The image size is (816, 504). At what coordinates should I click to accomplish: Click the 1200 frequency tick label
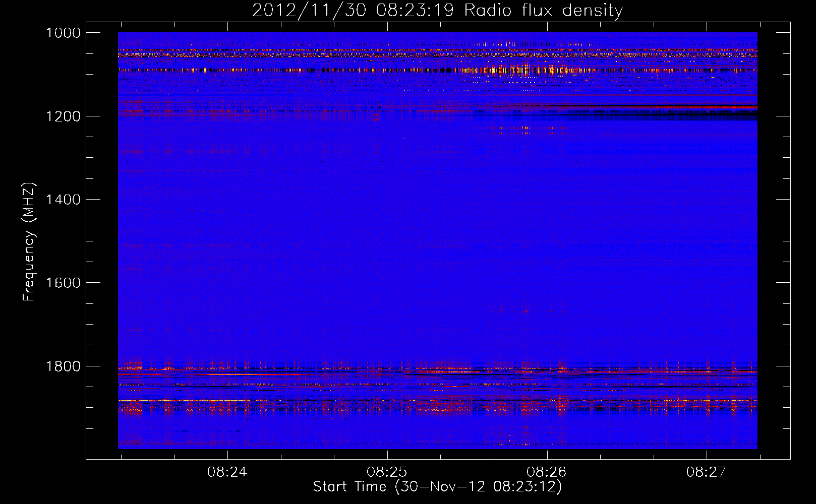click(x=64, y=116)
